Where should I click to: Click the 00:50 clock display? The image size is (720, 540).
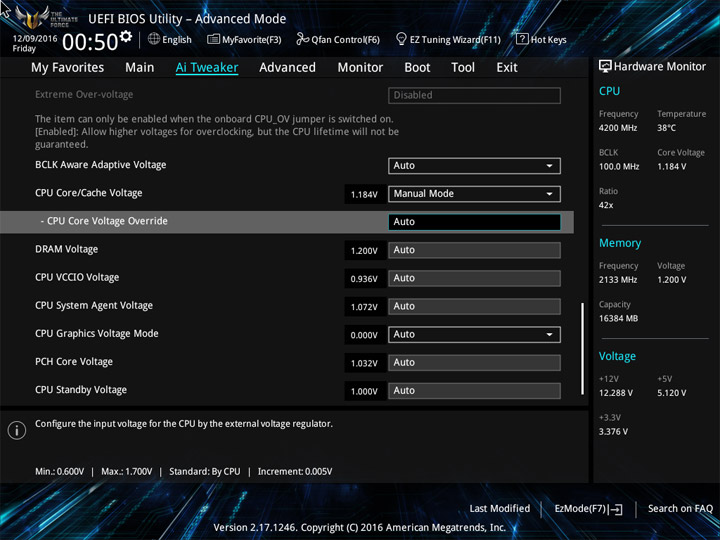[x=90, y=42]
